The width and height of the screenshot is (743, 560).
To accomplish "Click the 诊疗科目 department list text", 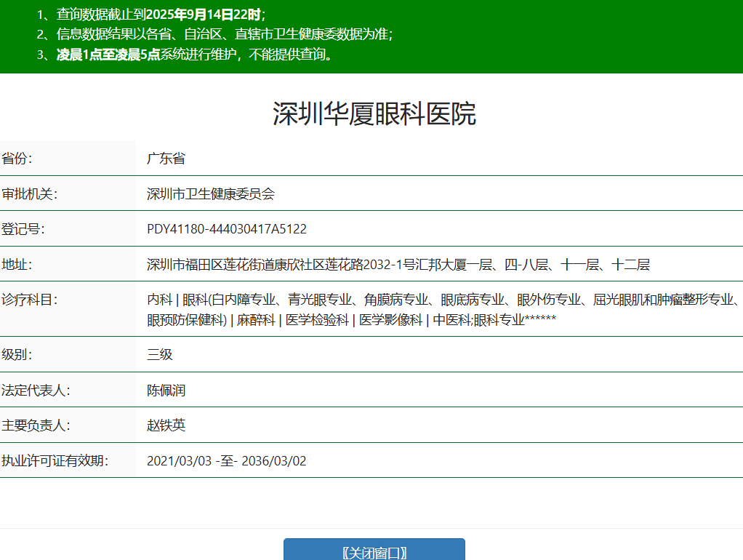I will click(x=442, y=309).
